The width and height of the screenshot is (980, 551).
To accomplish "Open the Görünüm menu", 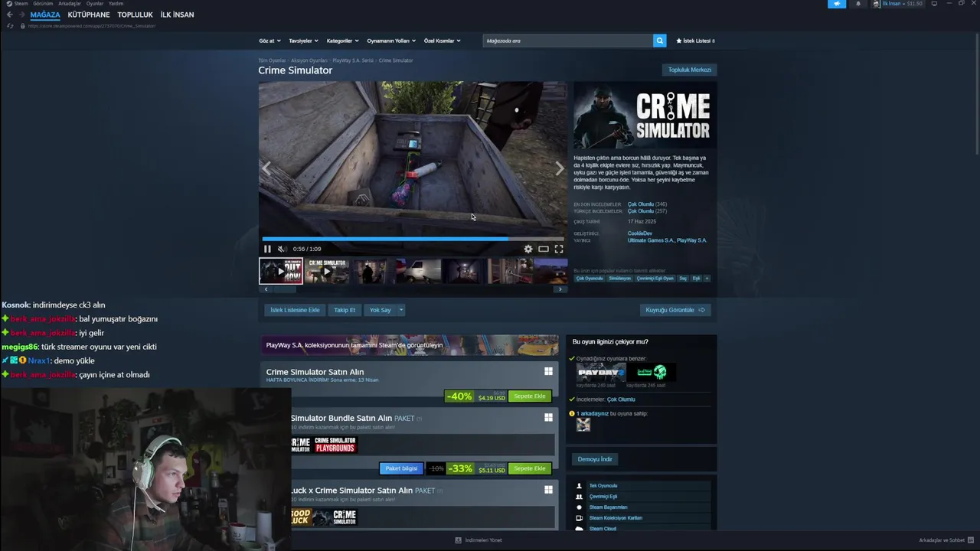I will coord(43,4).
